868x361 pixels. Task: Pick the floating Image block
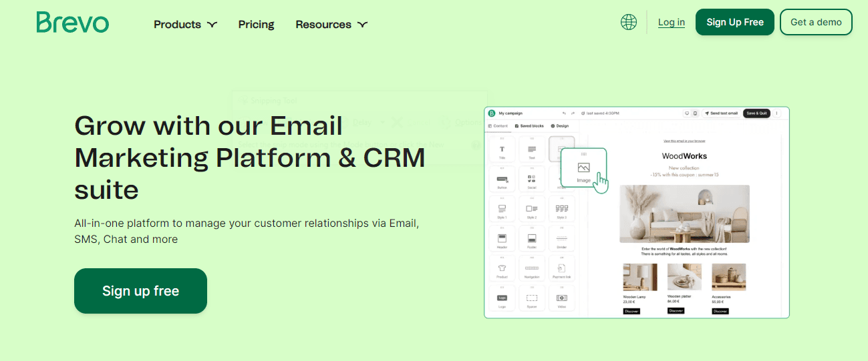coord(583,167)
